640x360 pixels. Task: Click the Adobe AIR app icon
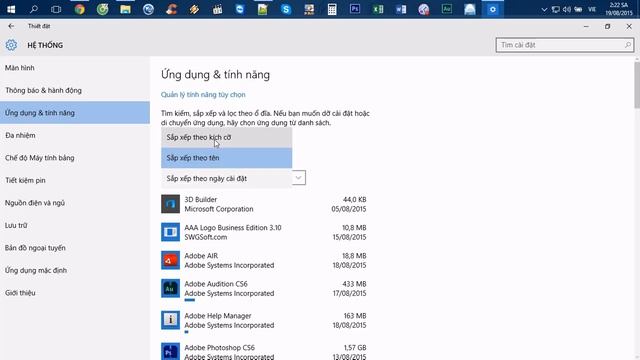(170, 260)
